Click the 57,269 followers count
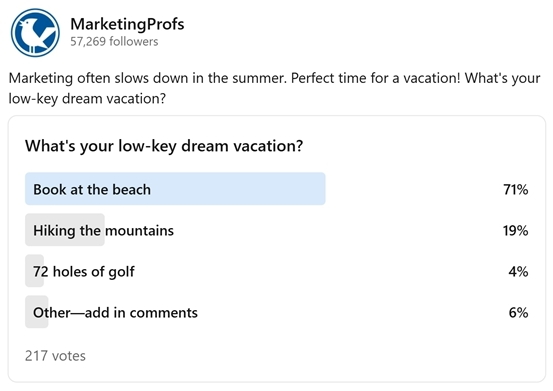 pos(114,42)
